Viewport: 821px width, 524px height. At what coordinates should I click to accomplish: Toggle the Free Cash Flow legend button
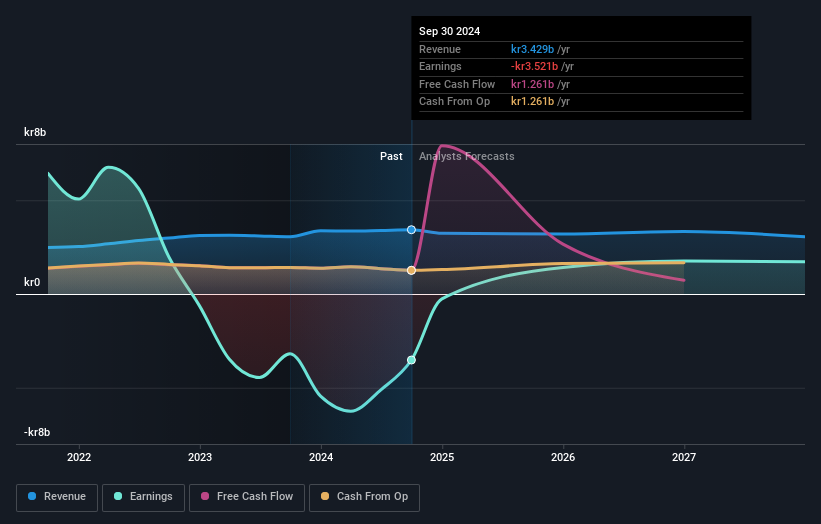click(x=247, y=497)
